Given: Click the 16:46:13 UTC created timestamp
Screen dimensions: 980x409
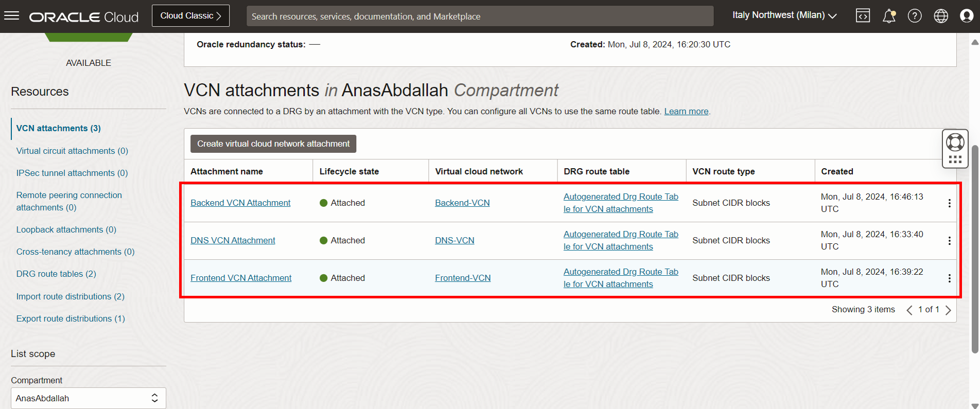Looking at the screenshot, I should tap(872, 203).
